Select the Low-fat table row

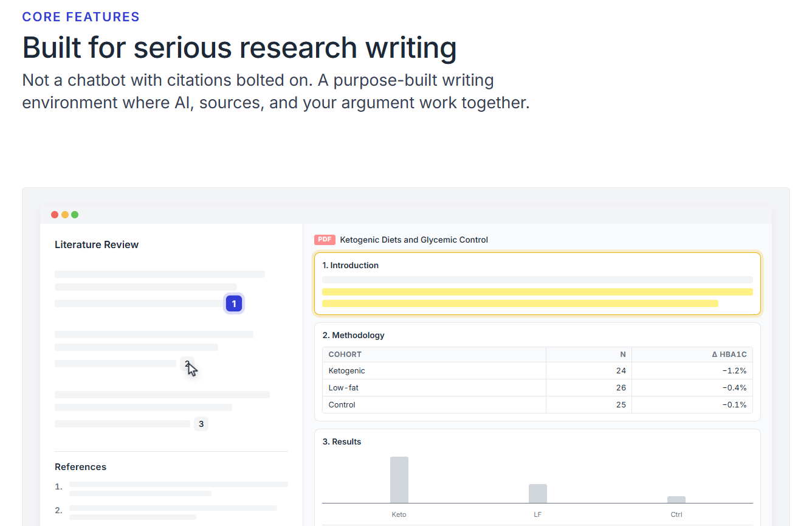pos(537,388)
